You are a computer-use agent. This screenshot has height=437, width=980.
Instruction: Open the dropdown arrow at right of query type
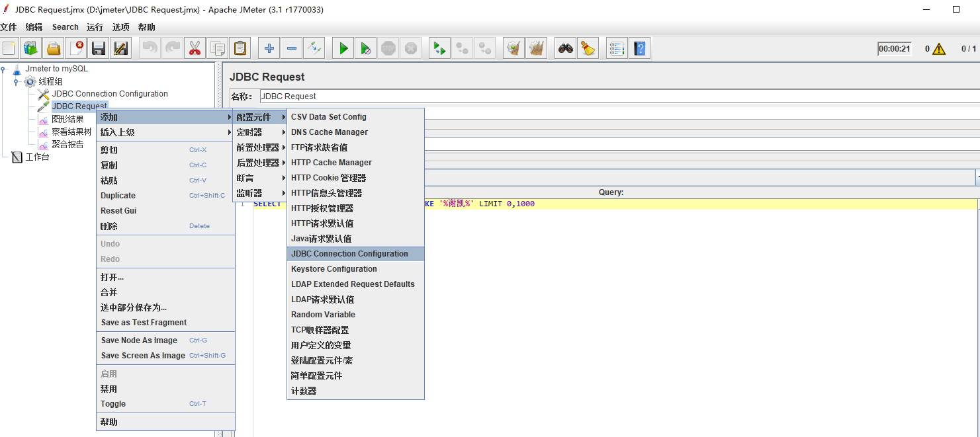coord(978,177)
